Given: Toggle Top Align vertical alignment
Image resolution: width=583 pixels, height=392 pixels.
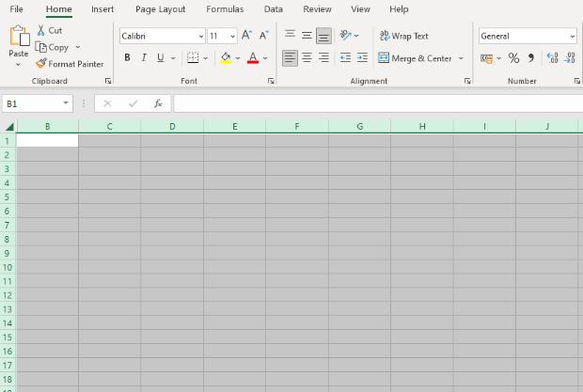Looking at the screenshot, I should [290, 36].
